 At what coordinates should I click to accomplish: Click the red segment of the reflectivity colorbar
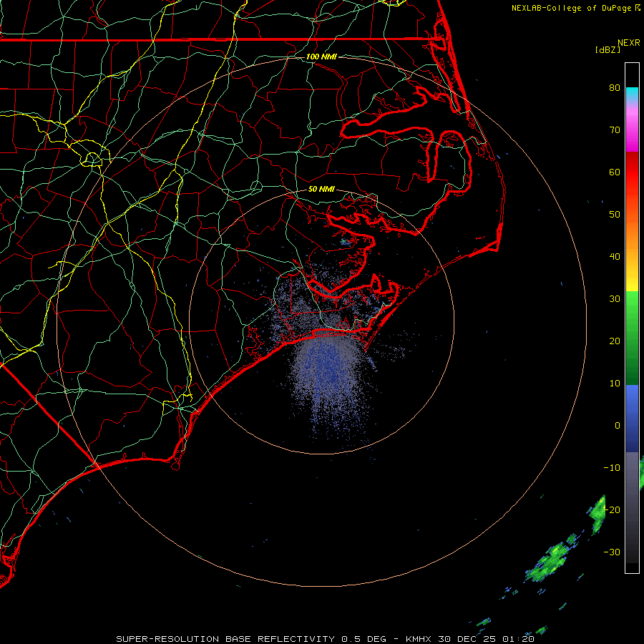pos(632,172)
